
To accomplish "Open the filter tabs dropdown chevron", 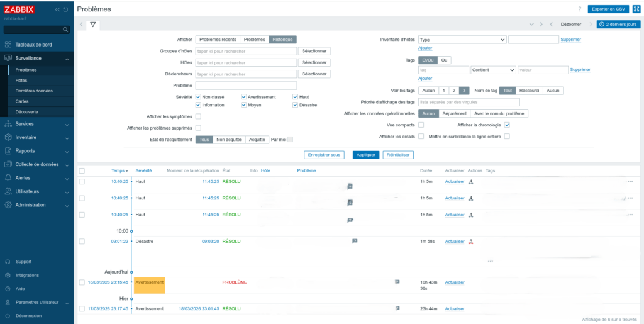I will coord(532,25).
